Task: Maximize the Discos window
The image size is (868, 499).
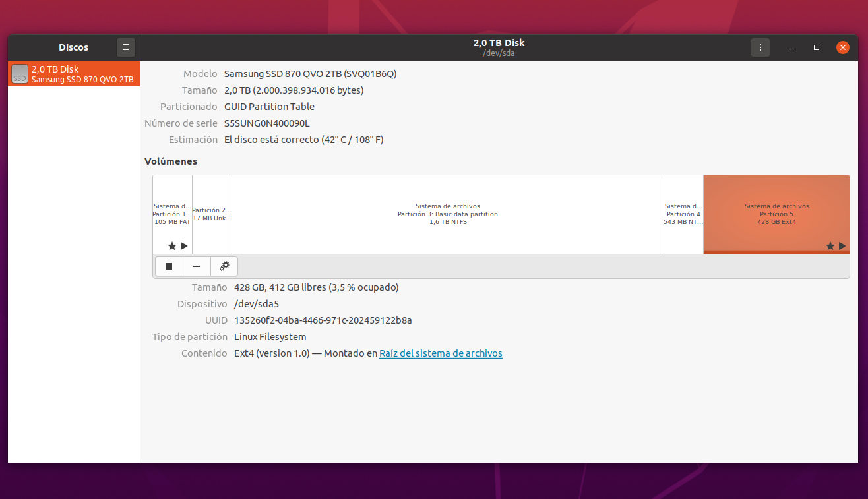Action: [x=817, y=47]
